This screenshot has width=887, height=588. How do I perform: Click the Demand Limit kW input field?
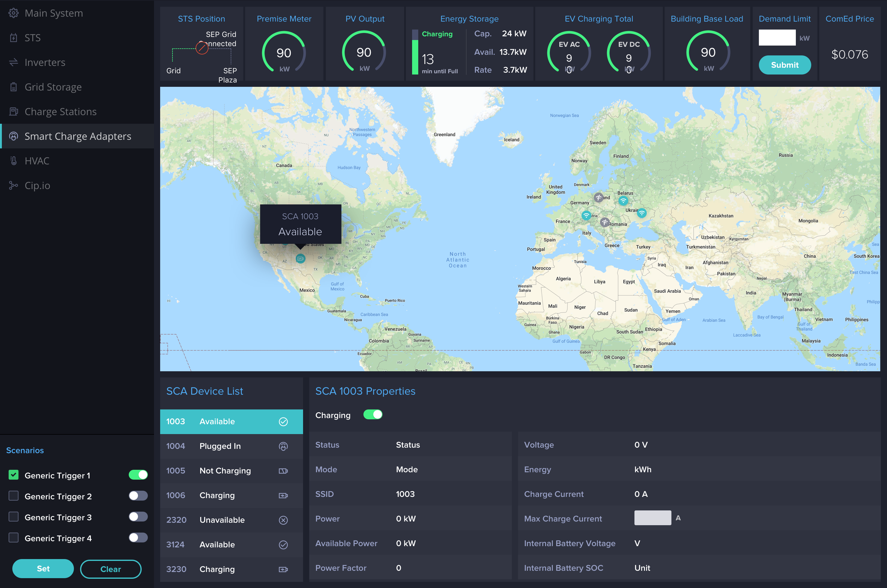pos(777,38)
